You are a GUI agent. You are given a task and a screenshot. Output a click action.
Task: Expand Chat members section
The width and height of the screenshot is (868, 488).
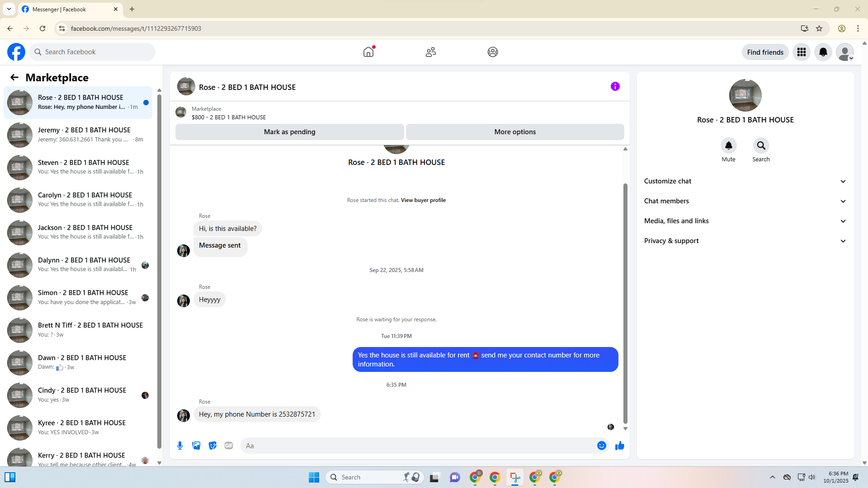coord(745,201)
